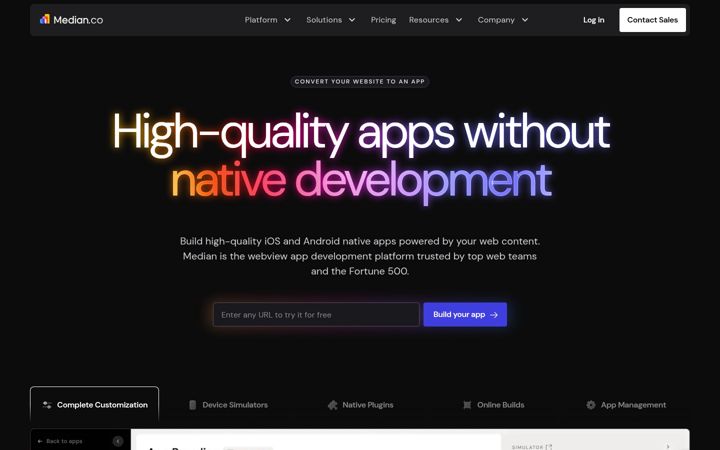720x450 pixels.
Task: Click the Contact Sales button
Action: 652,20
